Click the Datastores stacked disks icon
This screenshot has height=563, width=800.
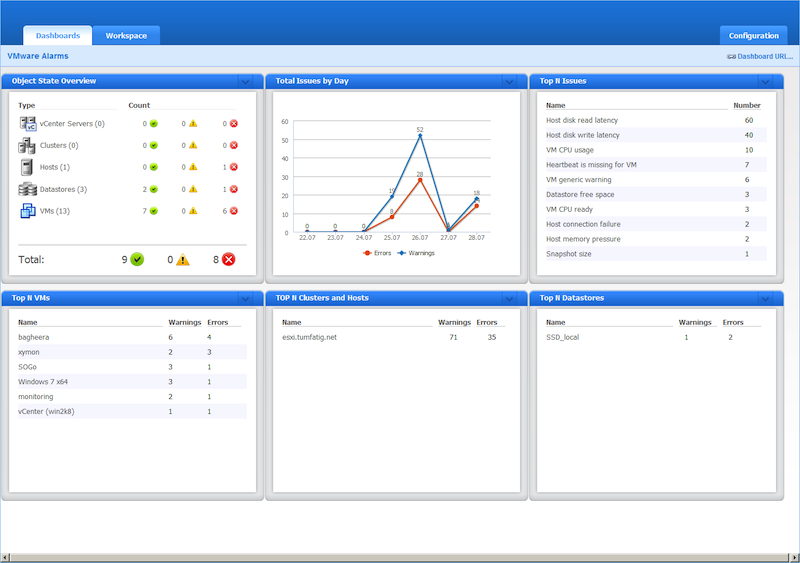pos(28,189)
